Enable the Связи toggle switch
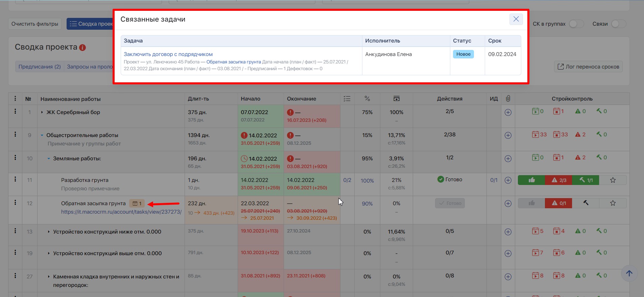644x297 pixels. click(x=618, y=24)
